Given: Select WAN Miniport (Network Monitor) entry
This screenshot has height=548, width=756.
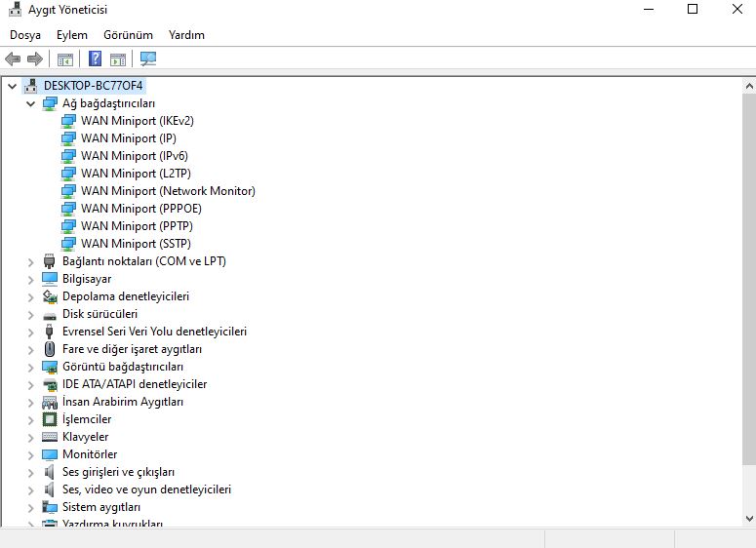Looking at the screenshot, I should pos(168,191).
